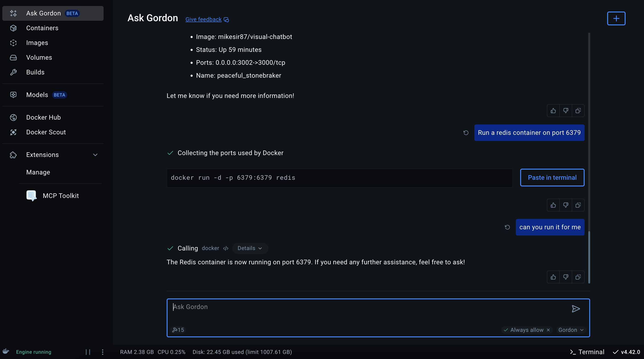Viewport: 644px width, 359px height.
Task: Open the Volumes section
Action: (53, 58)
